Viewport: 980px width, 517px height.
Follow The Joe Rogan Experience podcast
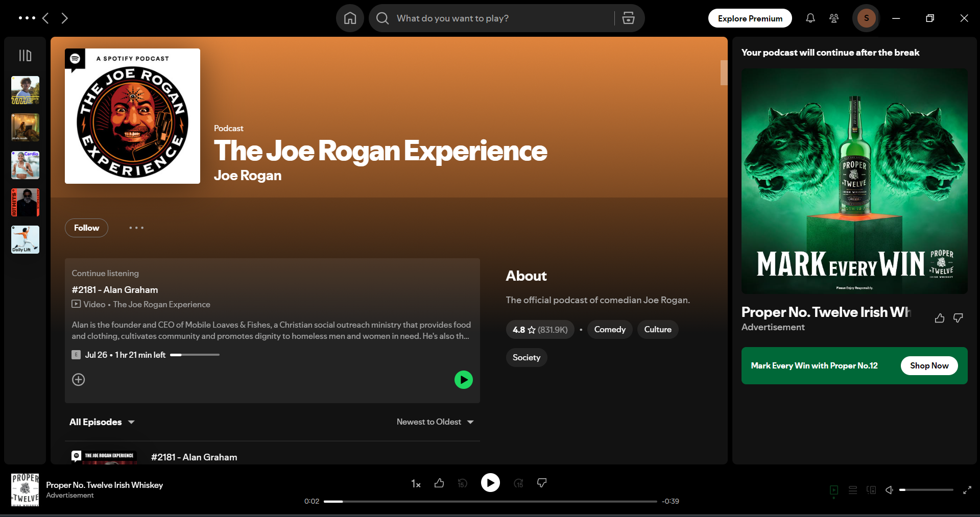coord(86,228)
